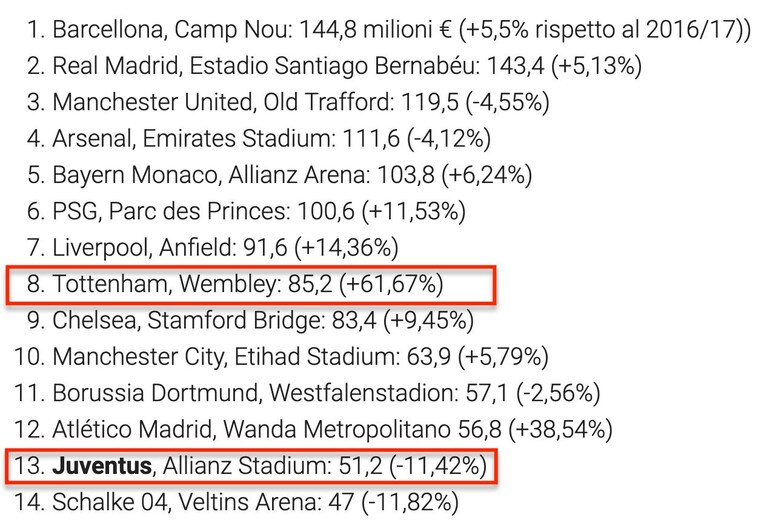Click the Bayern Monaco, Allianz Arena line

click(279, 175)
